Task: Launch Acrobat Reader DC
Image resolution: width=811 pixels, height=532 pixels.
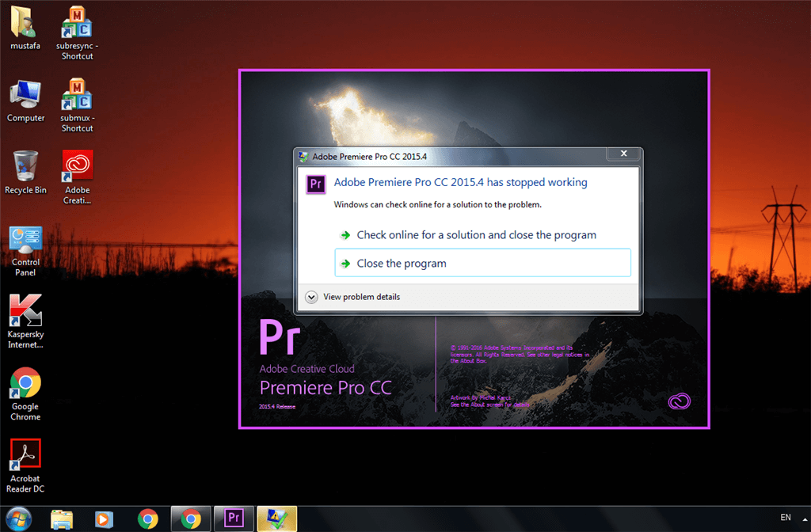Action: (25, 453)
